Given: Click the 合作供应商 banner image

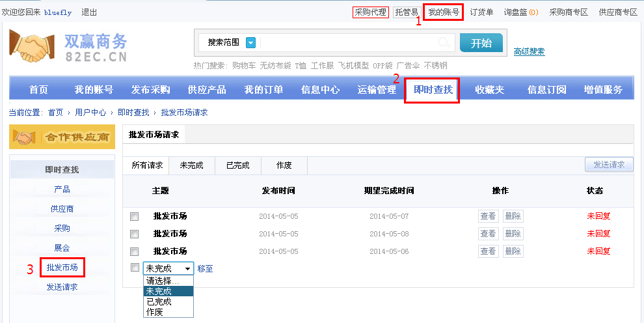Looking at the screenshot, I should (x=62, y=137).
